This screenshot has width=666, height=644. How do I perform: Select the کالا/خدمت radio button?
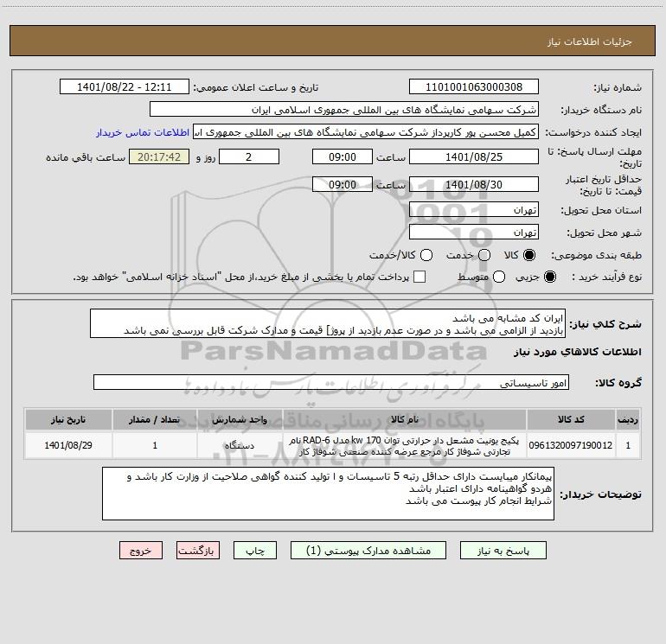pos(426,255)
